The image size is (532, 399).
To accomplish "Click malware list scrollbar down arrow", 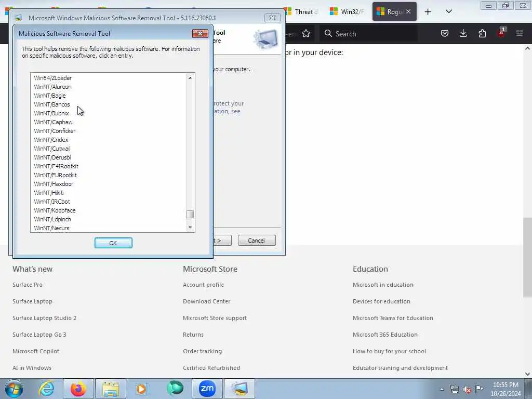I will (x=190, y=228).
